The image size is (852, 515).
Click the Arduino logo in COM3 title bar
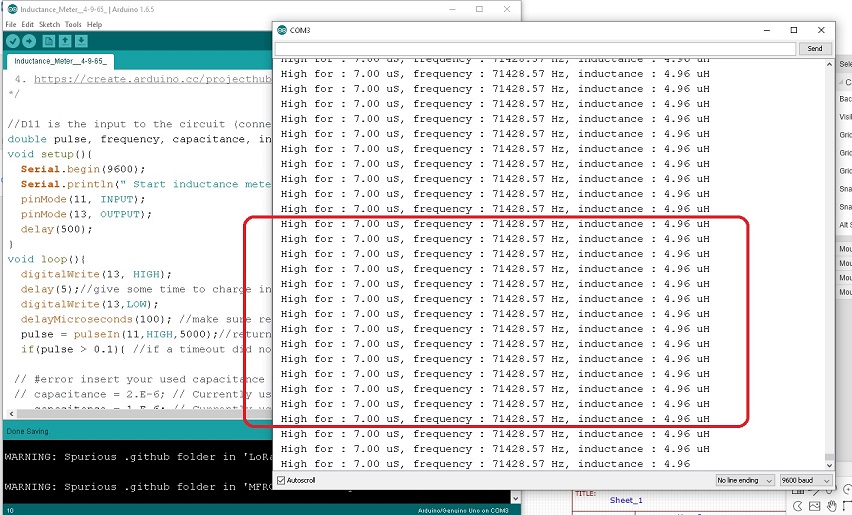pyautogui.click(x=281, y=30)
